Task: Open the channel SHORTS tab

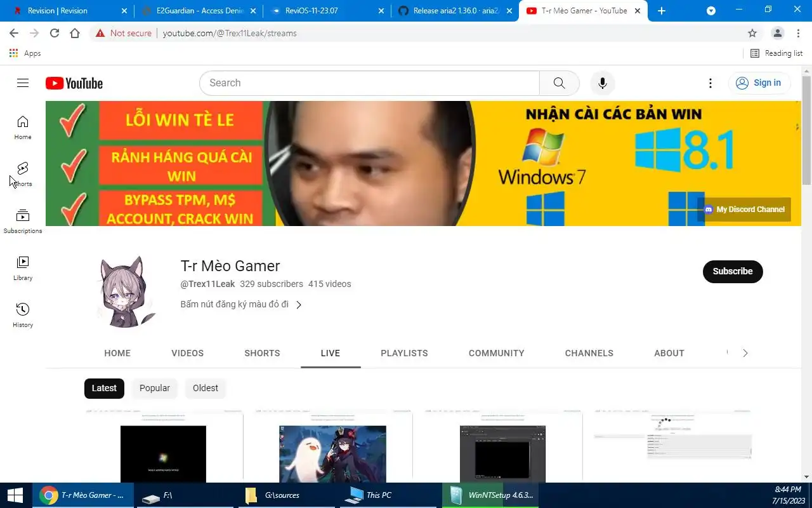Action: point(262,353)
